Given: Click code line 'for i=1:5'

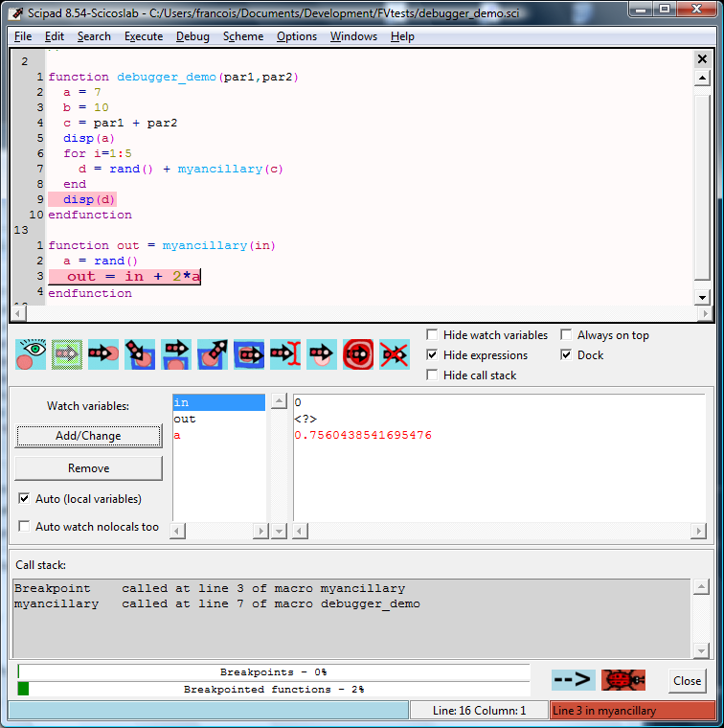Looking at the screenshot, I should pos(98,153).
